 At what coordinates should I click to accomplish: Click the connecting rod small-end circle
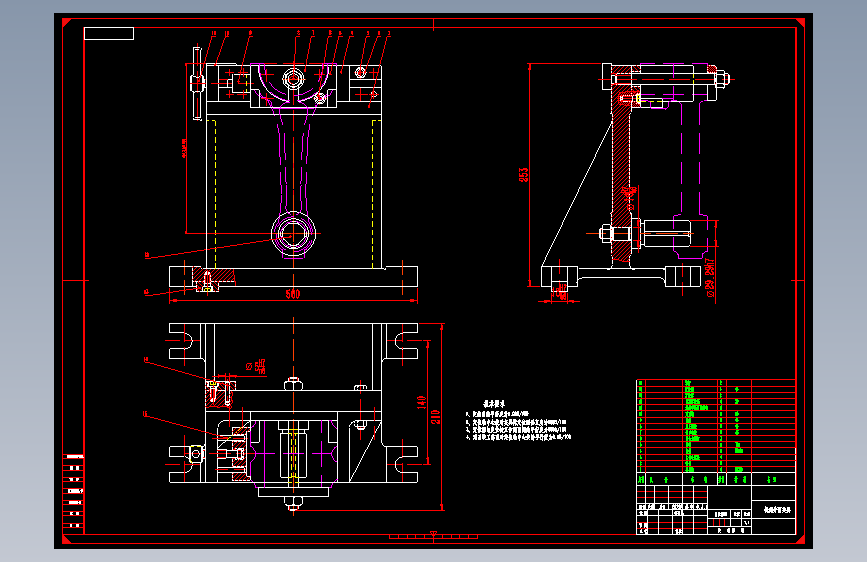pos(294,234)
